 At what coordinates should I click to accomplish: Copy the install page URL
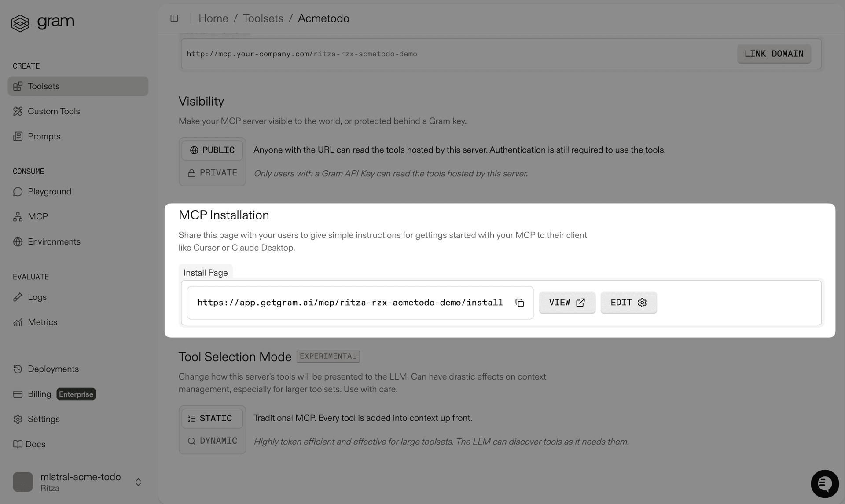tap(520, 303)
